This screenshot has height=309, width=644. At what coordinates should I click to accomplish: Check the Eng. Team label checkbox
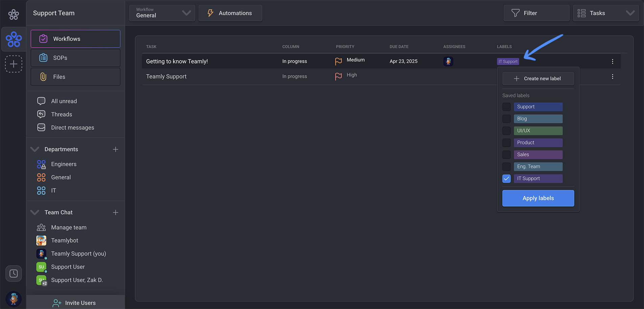click(506, 166)
